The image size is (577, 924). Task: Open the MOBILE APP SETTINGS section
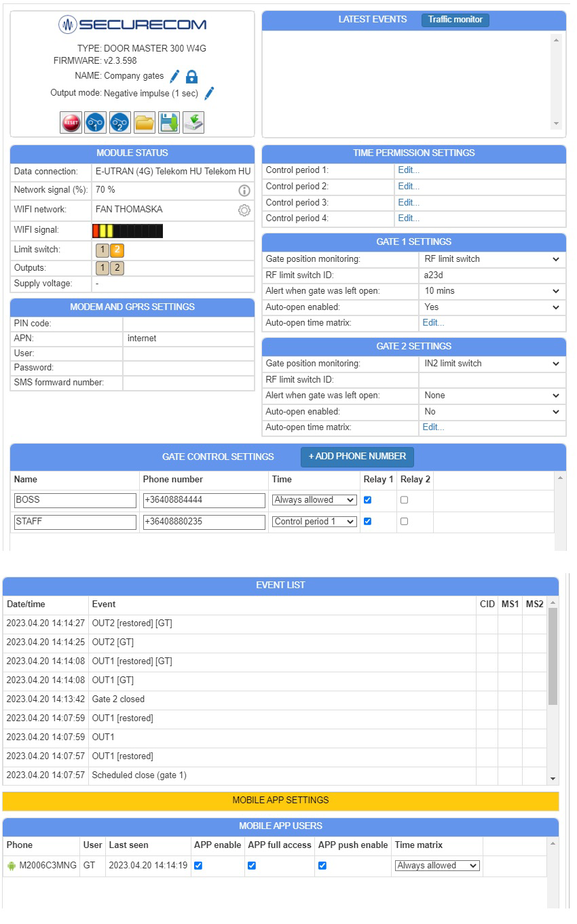(280, 801)
